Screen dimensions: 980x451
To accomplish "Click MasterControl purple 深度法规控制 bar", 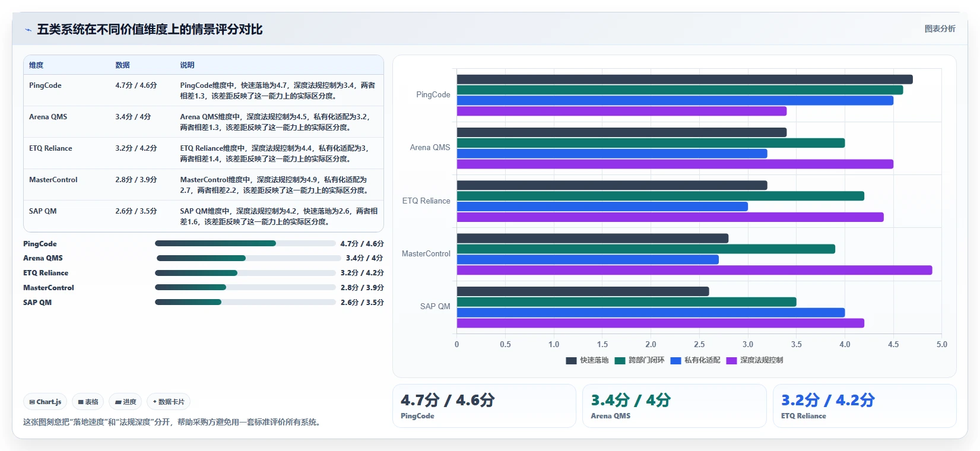I will click(694, 270).
